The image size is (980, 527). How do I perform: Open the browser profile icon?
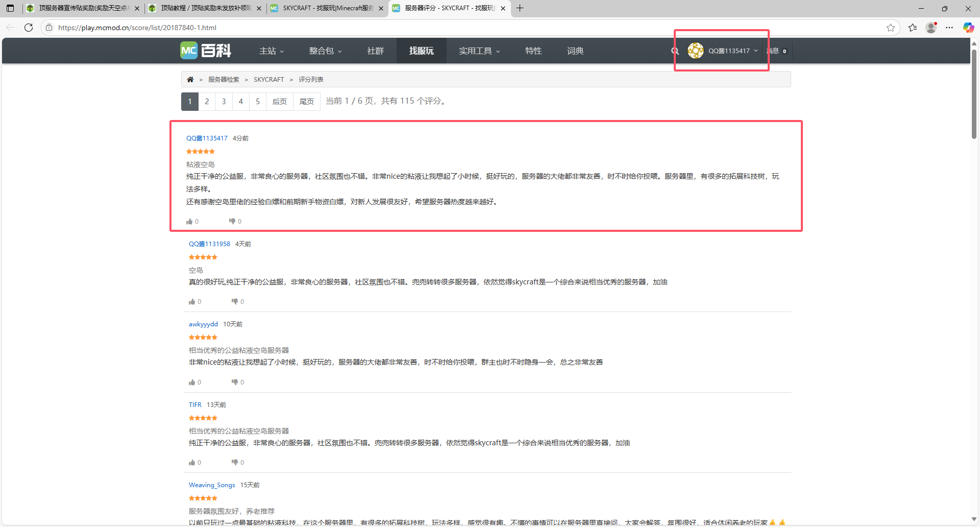pyautogui.click(x=931, y=28)
